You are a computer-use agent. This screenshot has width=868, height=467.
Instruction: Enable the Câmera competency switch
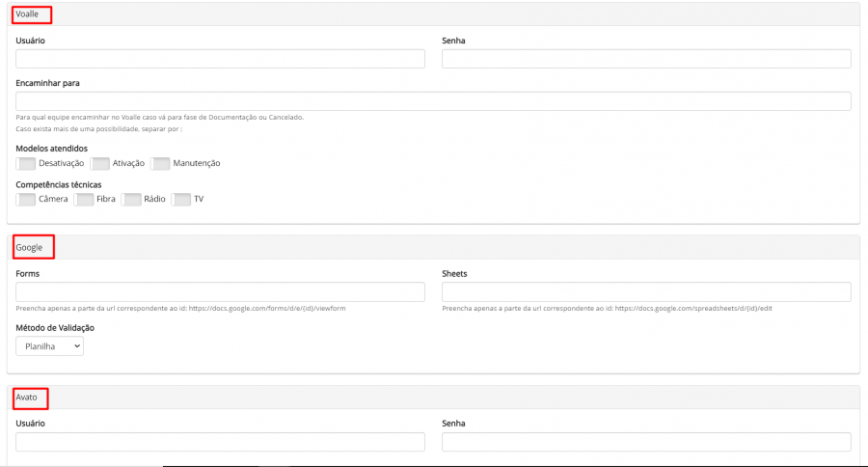click(26, 200)
